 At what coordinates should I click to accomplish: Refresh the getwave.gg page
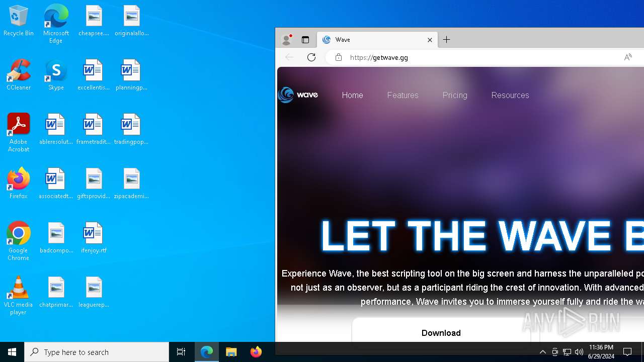pyautogui.click(x=311, y=57)
